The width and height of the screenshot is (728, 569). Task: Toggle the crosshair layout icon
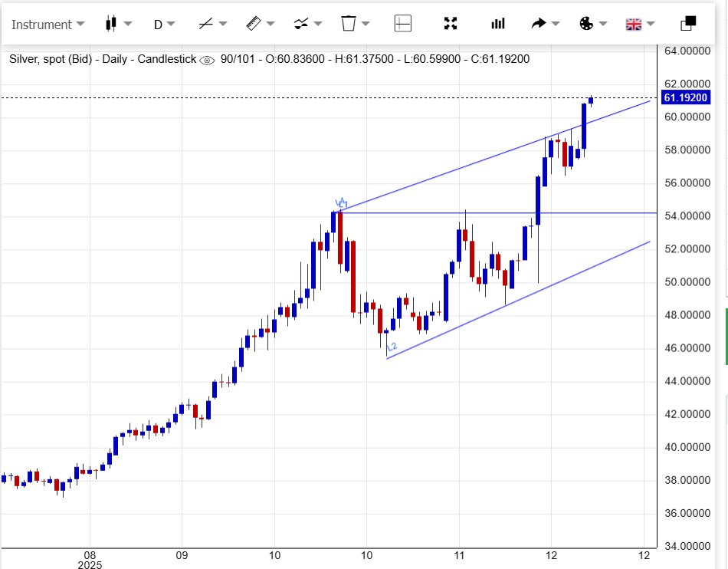point(403,24)
